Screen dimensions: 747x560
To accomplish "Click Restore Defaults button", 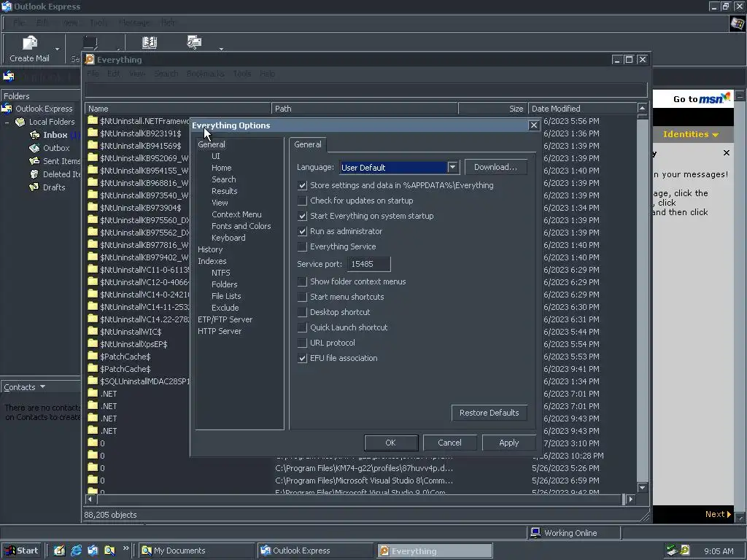I will (x=489, y=413).
